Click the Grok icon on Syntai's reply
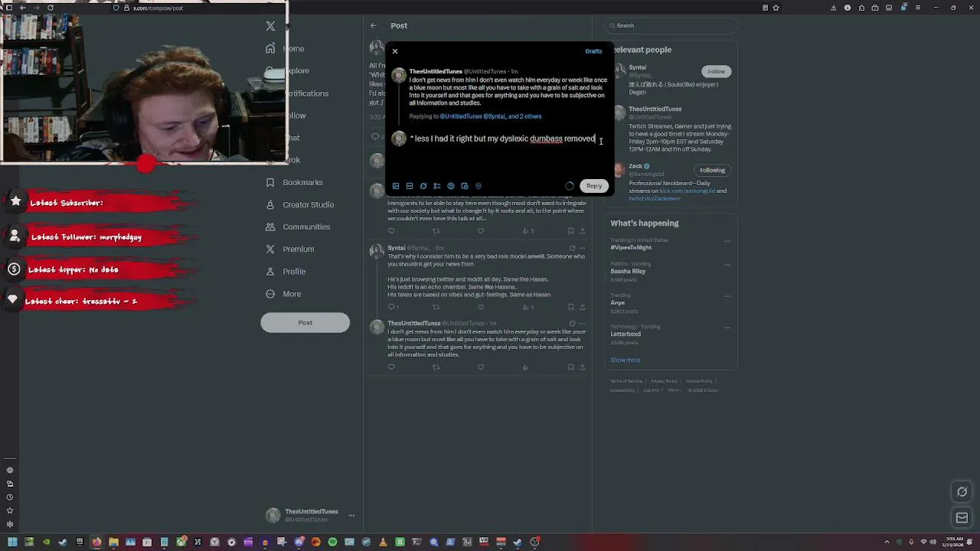This screenshot has width=980, height=551. (x=571, y=248)
